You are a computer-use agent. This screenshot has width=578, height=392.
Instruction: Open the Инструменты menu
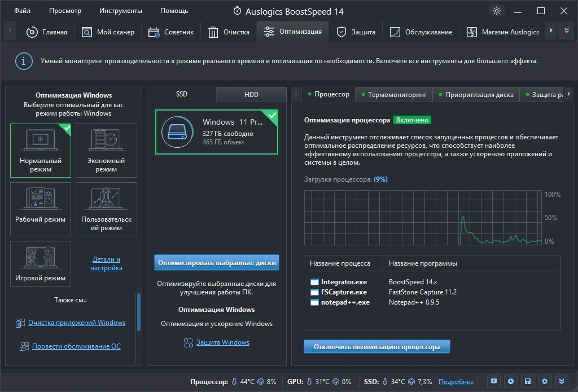[121, 11]
